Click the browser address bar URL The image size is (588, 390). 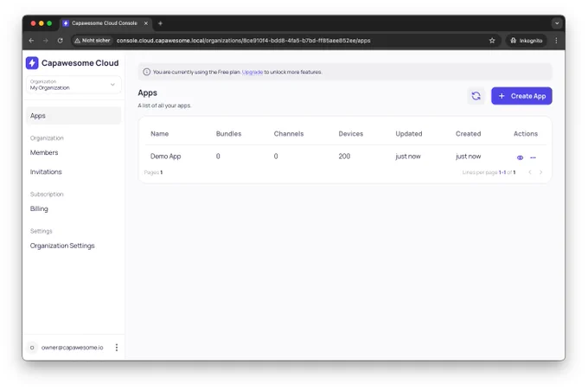pyautogui.click(x=243, y=41)
